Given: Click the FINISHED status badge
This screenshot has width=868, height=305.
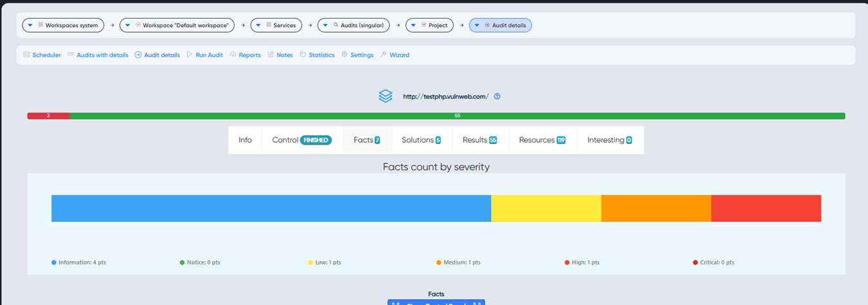Looking at the screenshot, I should (316, 140).
